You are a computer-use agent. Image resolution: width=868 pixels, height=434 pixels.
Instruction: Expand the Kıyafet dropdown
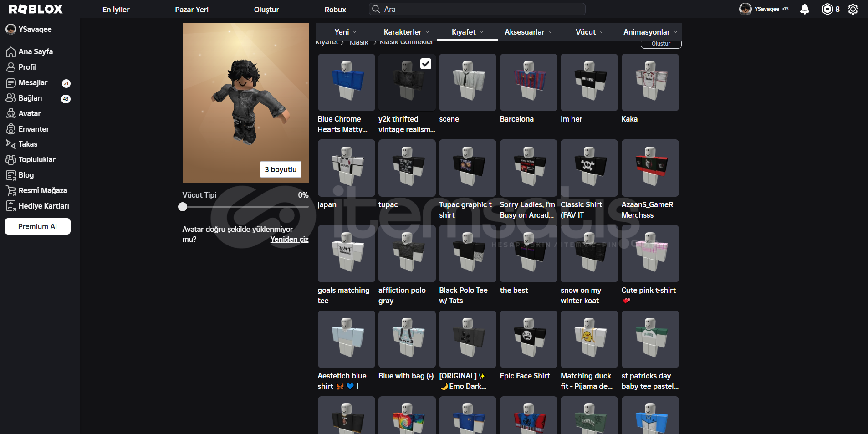pos(467,32)
